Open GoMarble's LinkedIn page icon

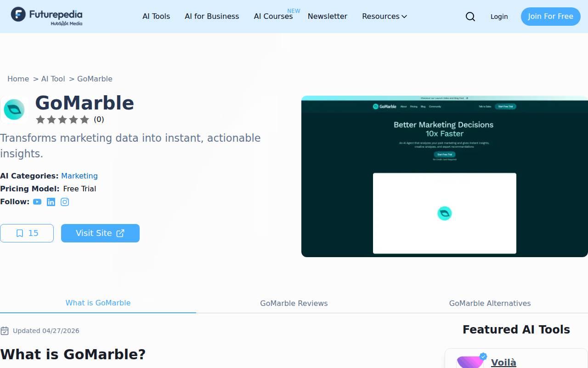coord(51,202)
